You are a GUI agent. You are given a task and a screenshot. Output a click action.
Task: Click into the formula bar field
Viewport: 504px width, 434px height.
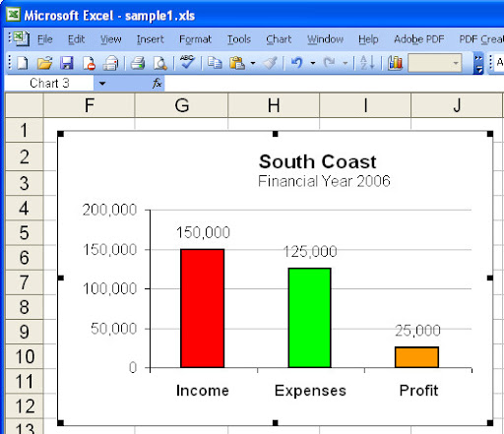tap(334, 84)
